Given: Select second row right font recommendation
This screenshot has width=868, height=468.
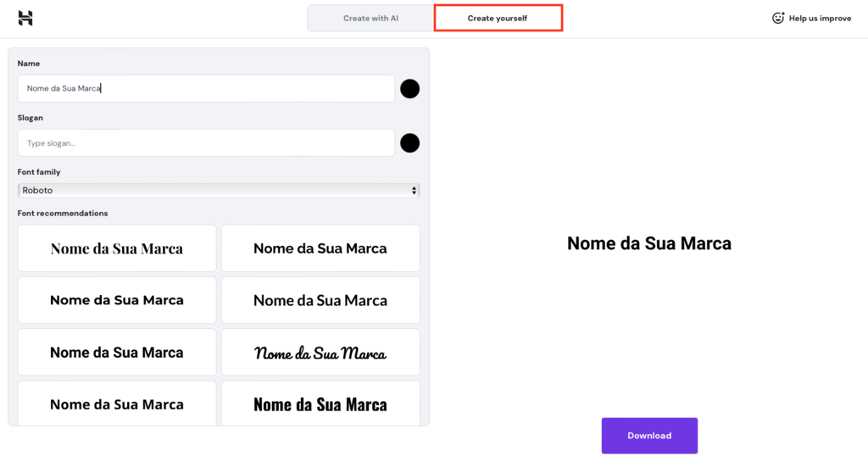Looking at the screenshot, I should [x=320, y=300].
